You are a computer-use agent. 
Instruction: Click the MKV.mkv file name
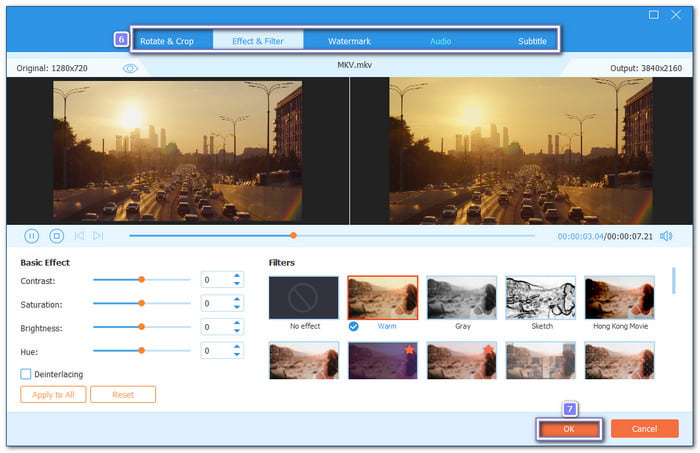tap(354, 65)
